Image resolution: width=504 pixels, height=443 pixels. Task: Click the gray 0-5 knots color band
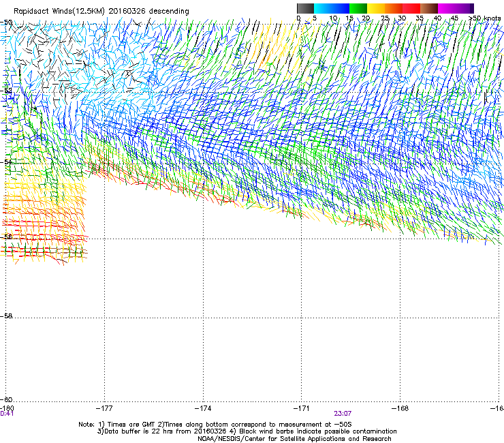pyautogui.click(x=305, y=8)
